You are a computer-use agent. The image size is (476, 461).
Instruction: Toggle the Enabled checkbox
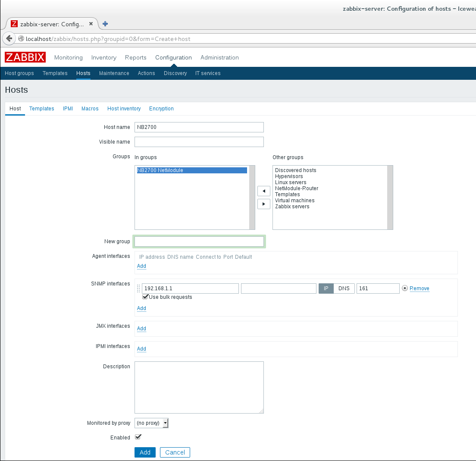click(x=138, y=437)
